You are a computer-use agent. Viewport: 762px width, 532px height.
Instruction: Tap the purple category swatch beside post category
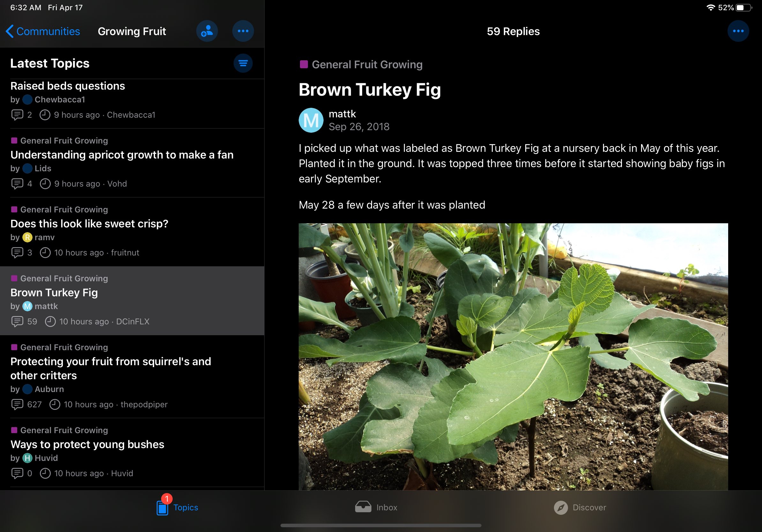304,64
